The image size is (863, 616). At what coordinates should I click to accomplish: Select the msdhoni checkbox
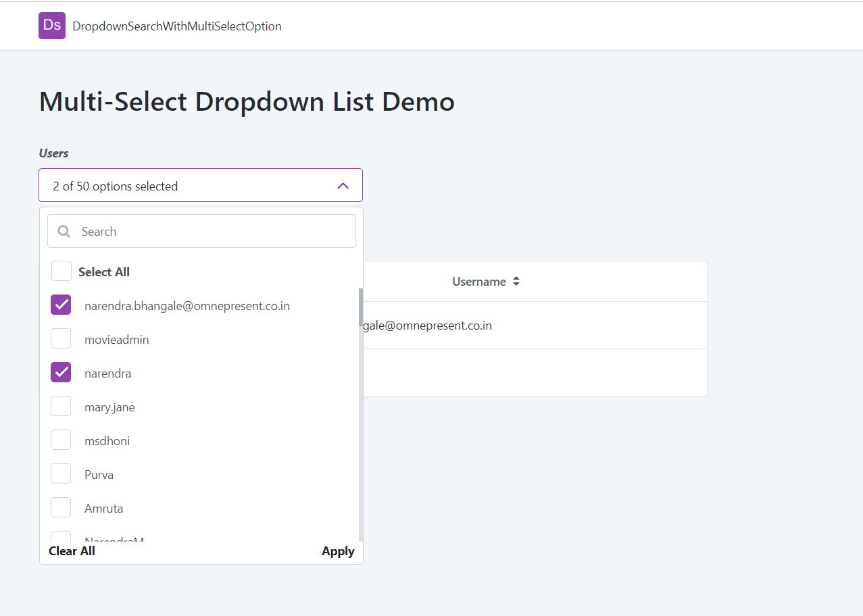[x=61, y=440]
